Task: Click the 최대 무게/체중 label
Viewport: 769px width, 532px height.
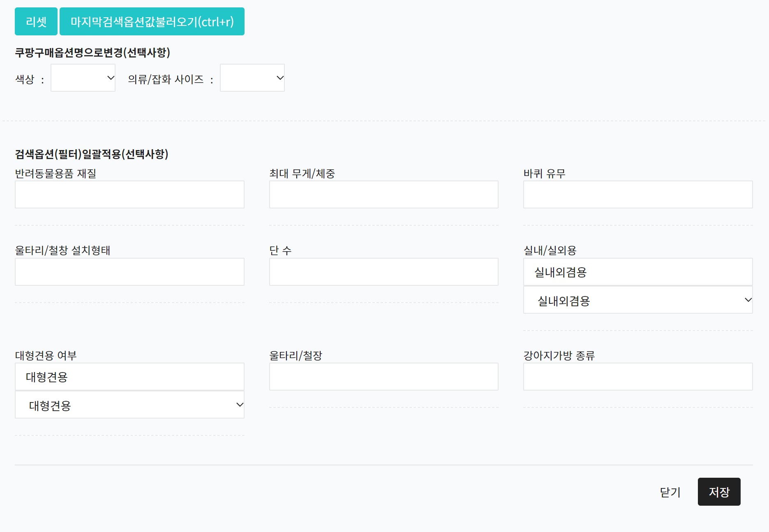Action: click(x=302, y=173)
